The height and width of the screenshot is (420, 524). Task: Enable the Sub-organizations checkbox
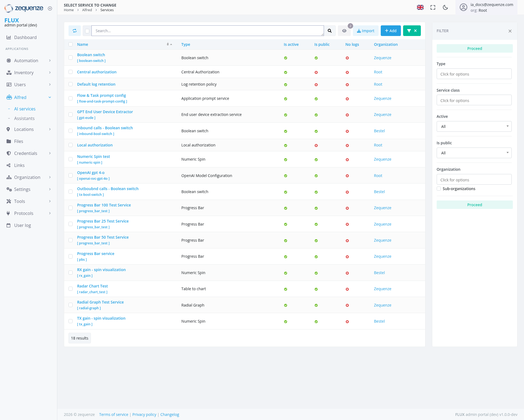click(439, 188)
